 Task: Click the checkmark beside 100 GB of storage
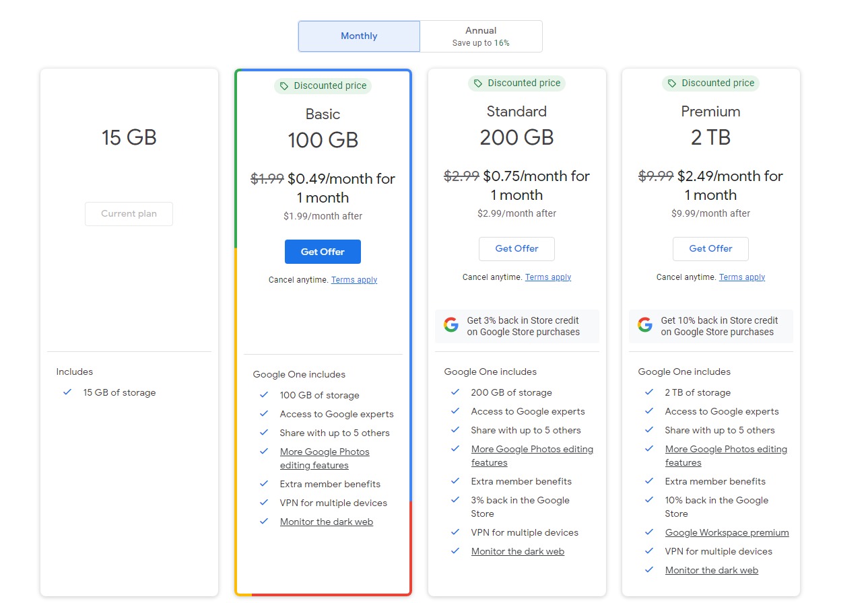264,394
